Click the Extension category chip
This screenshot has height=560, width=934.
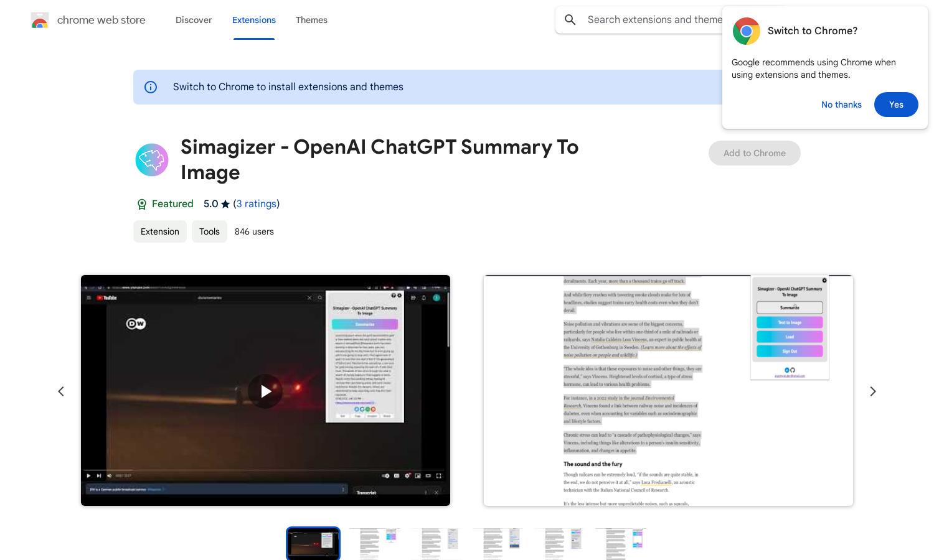tap(160, 231)
